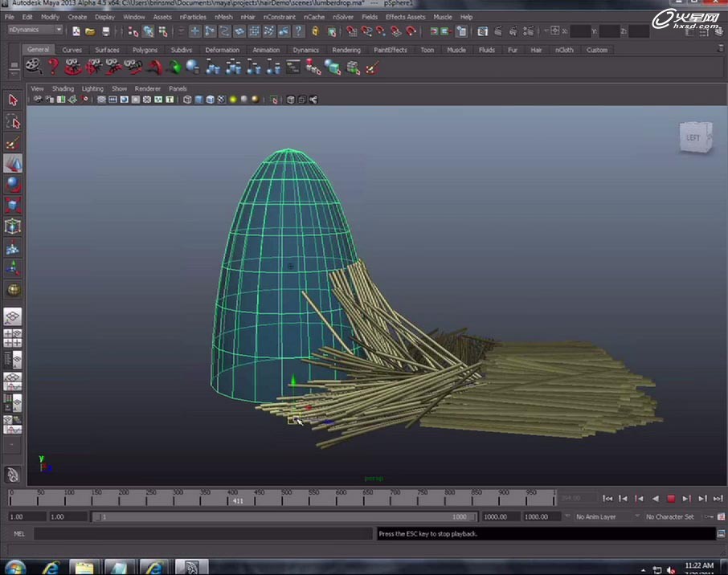Pick the Rotate tool sphere icon
728x575 pixels.
click(x=13, y=184)
